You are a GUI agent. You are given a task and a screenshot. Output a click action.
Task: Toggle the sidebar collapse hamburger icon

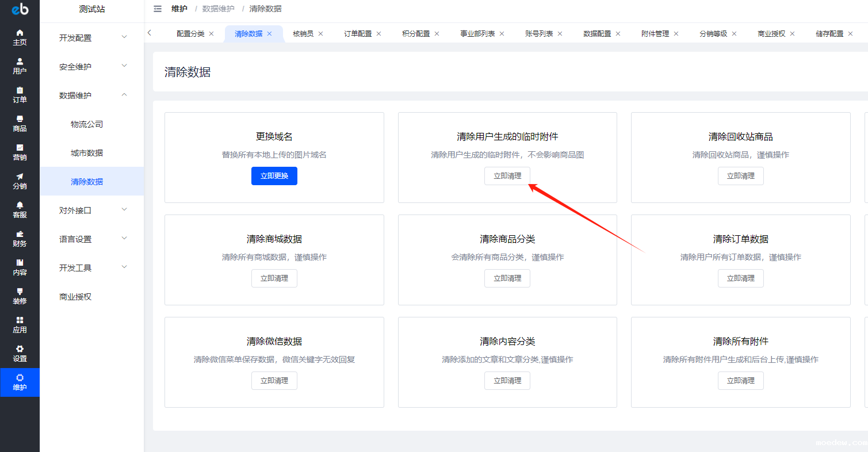[x=158, y=9]
